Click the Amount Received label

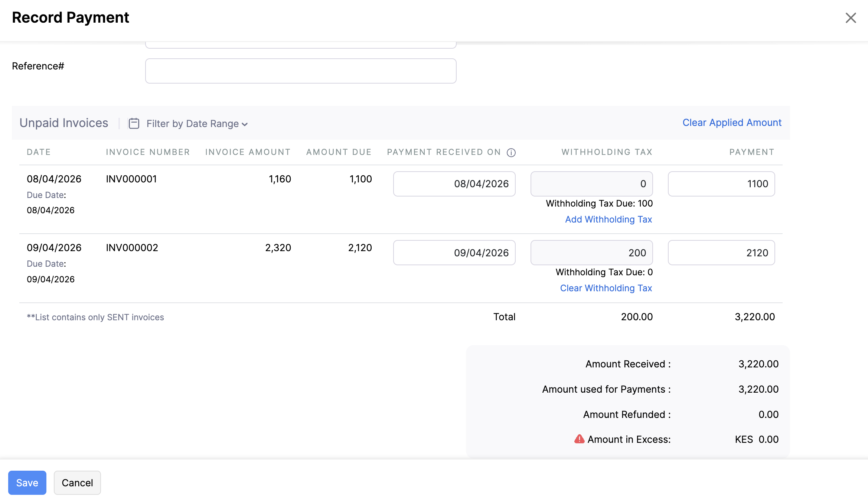point(628,364)
